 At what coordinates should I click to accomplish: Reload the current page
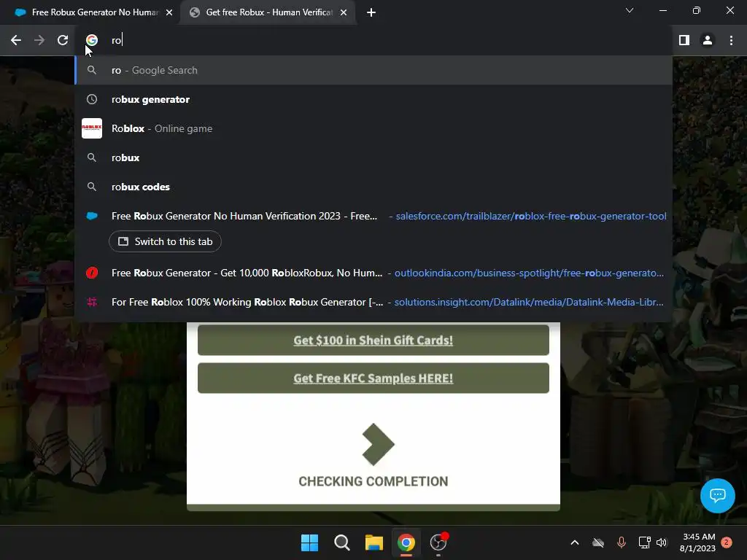63,41
